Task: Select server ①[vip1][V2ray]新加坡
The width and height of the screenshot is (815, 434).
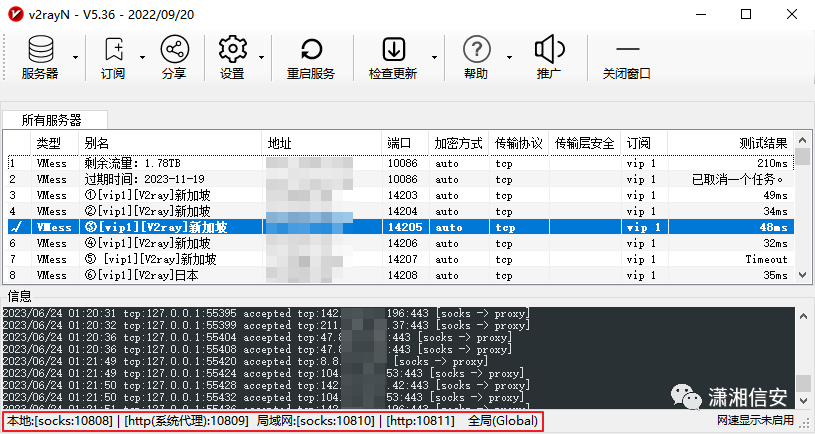Action: click(399, 195)
